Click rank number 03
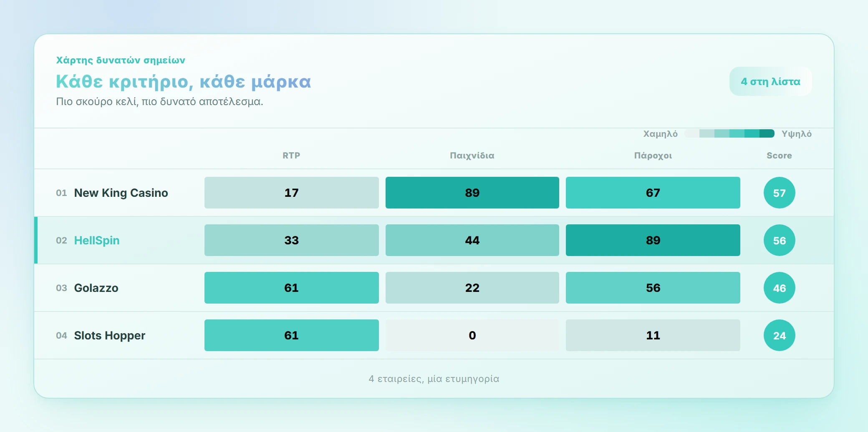This screenshot has height=432, width=868. [61, 288]
